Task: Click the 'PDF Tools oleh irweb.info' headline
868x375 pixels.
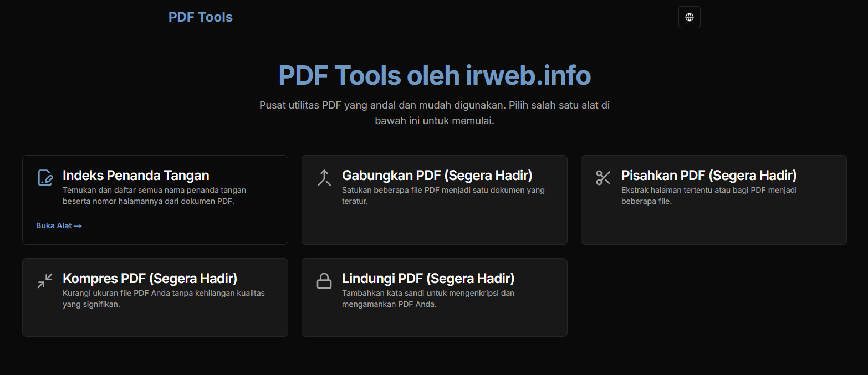Action: coord(435,75)
